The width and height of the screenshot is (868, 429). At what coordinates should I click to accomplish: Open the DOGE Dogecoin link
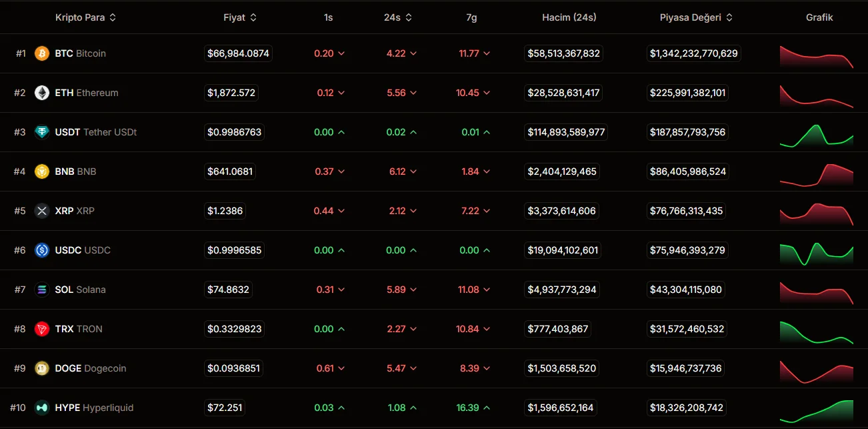pyautogui.click(x=91, y=368)
